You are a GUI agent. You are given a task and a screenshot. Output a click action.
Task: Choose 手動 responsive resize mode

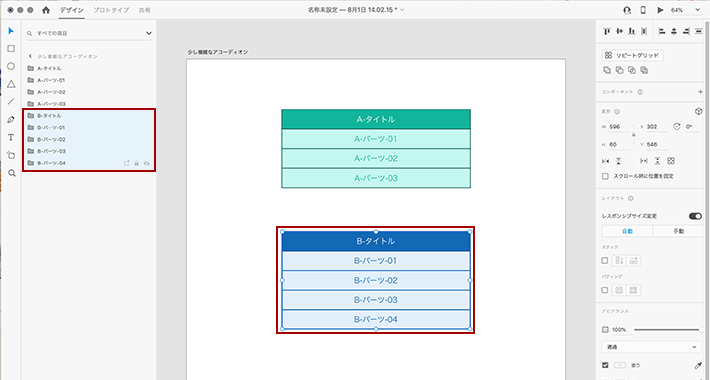point(678,231)
